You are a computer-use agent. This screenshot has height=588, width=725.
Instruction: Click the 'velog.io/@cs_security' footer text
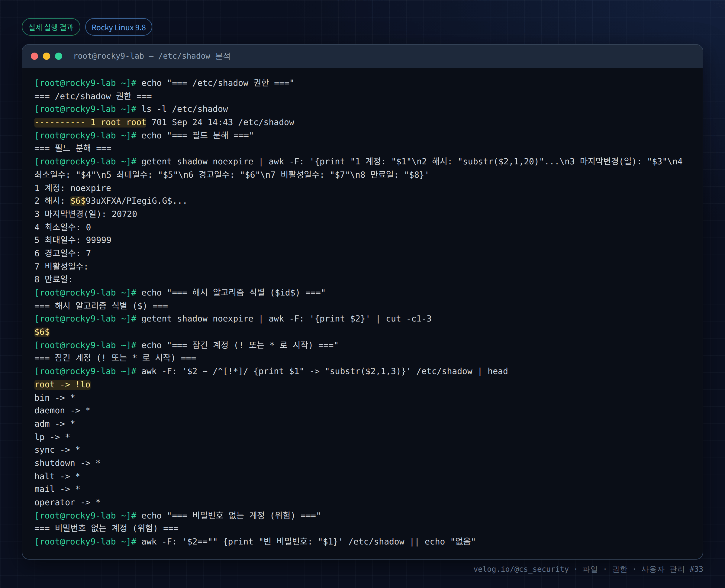[521, 569]
